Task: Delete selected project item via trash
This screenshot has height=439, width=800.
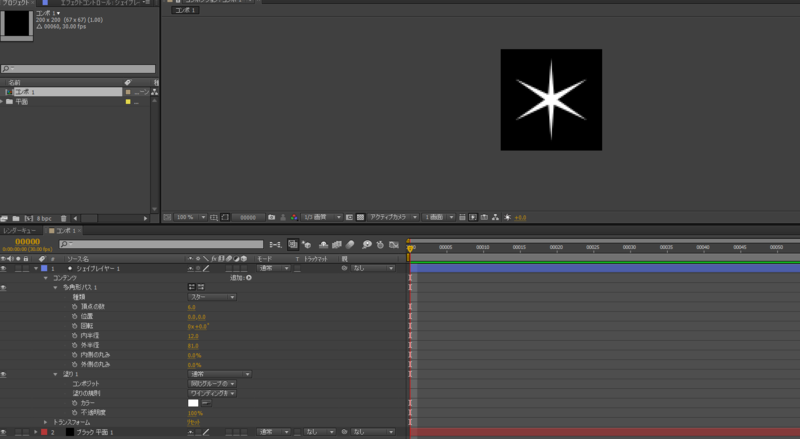Action: point(63,218)
